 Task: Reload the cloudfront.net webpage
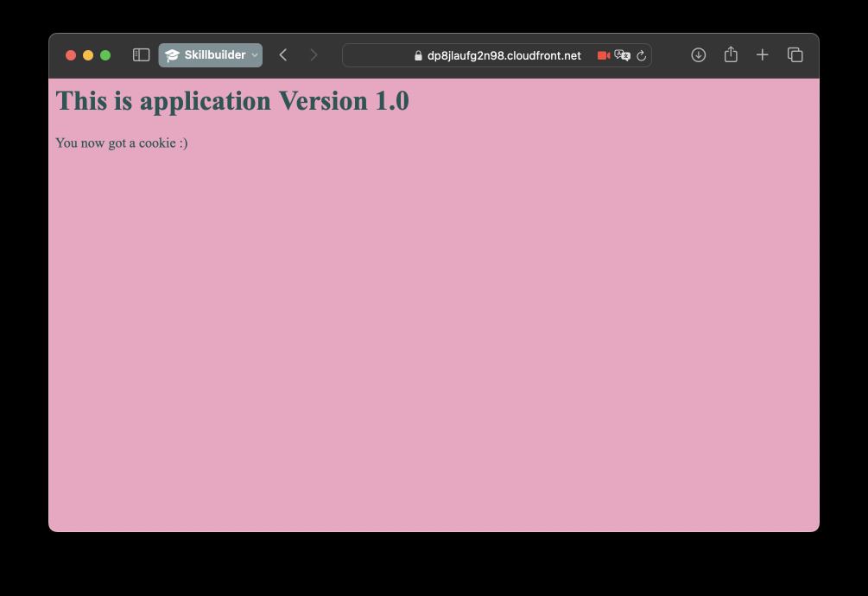click(x=642, y=55)
